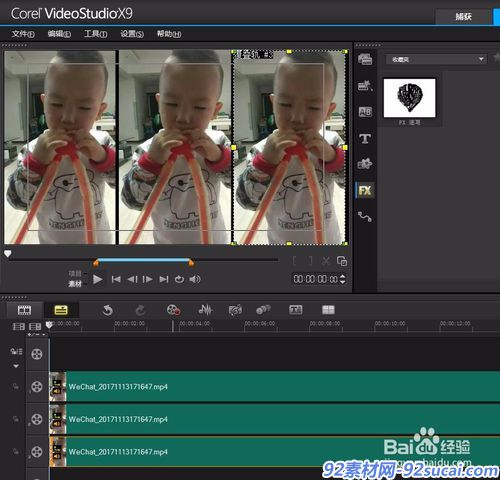Set Mark-in with the left bracket
The width and height of the screenshot is (500, 480).
pos(294,261)
